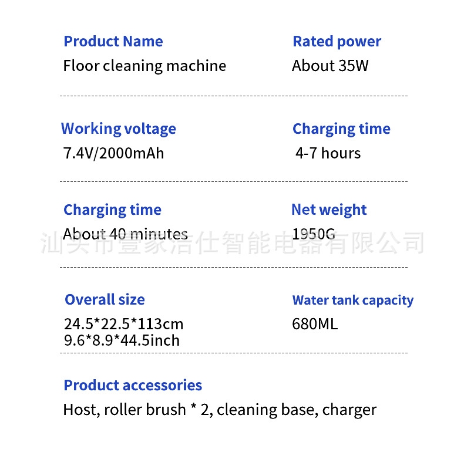This screenshot has width=464, height=476.
Task: Click the Working voltage heading
Action: (119, 129)
